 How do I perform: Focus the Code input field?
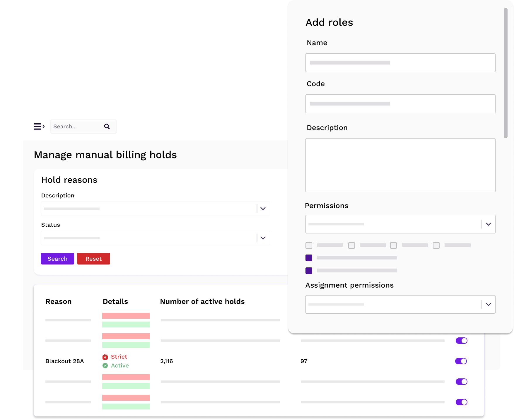pyautogui.click(x=400, y=104)
